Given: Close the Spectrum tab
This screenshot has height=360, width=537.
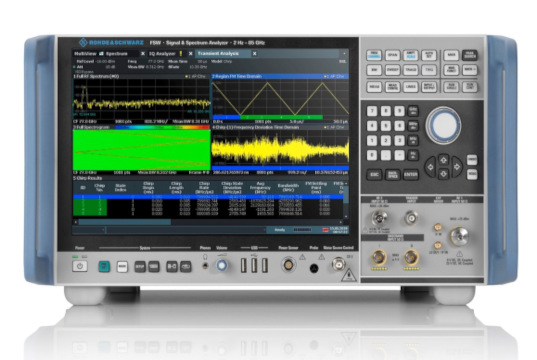Looking at the screenshot, I should pos(143,54).
